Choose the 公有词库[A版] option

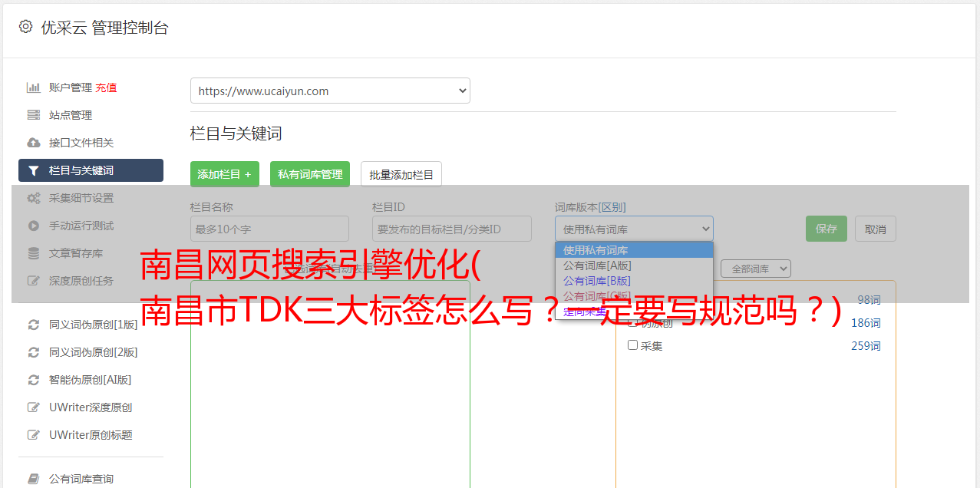(x=634, y=265)
